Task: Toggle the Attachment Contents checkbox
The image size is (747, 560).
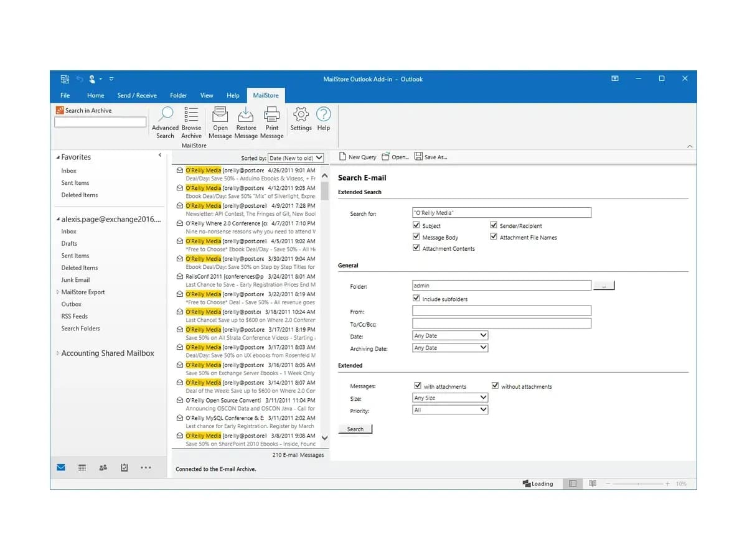Action: tap(416, 248)
